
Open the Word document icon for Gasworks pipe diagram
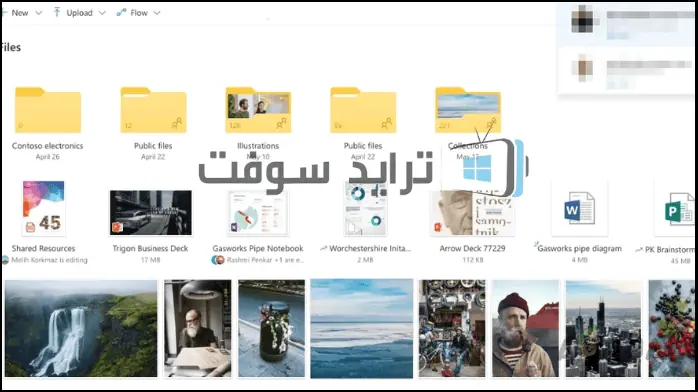pyautogui.click(x=580, y=208)
